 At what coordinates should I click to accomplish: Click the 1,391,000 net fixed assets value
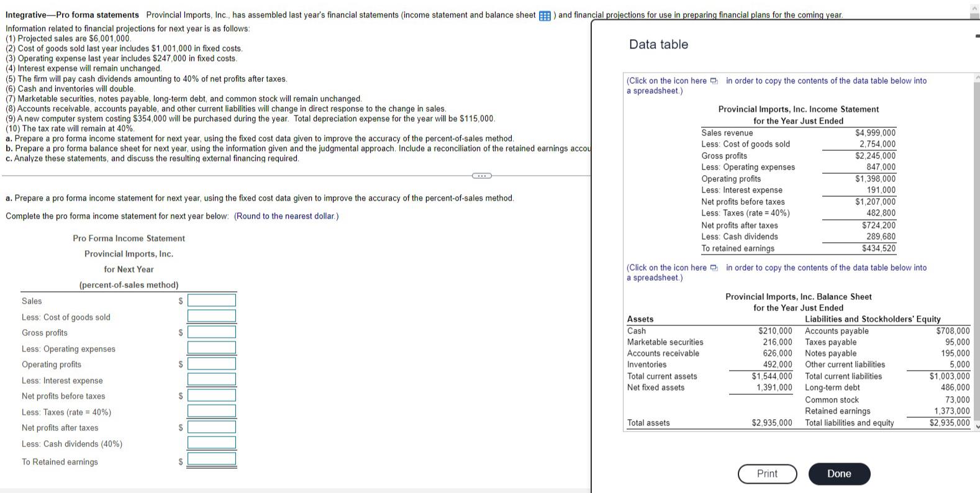point(774,387)
